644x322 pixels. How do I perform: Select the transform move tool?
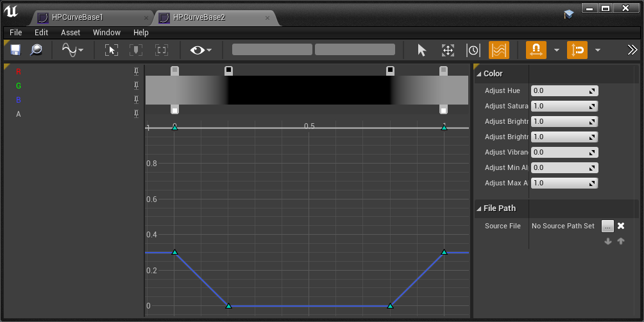coord(447,50)
